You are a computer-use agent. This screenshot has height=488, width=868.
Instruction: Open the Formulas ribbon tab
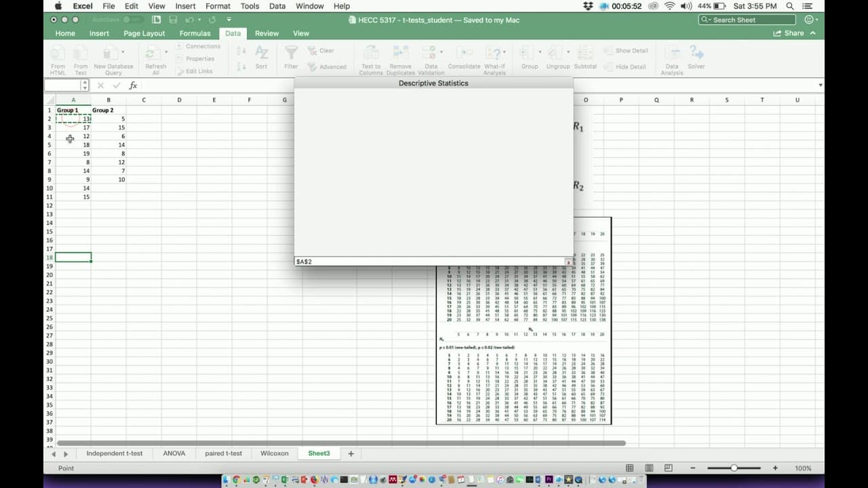(195, 33)
